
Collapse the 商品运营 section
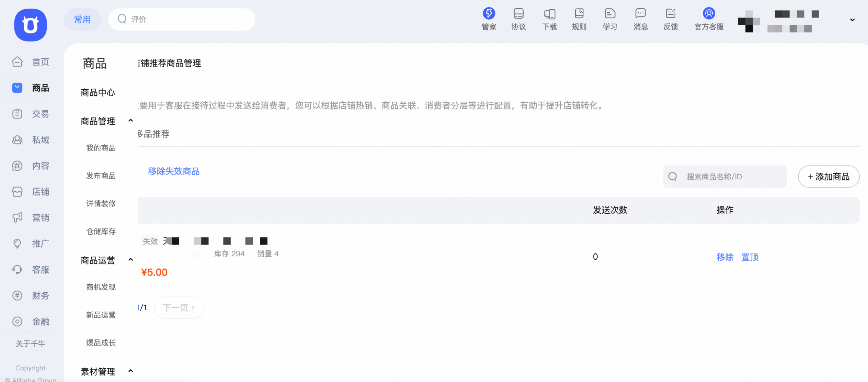[130, 260]
